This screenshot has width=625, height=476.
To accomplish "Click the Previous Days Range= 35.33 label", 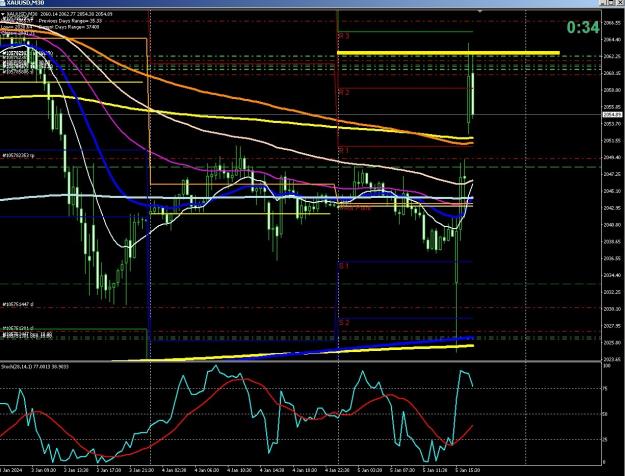I will (70, 20).
